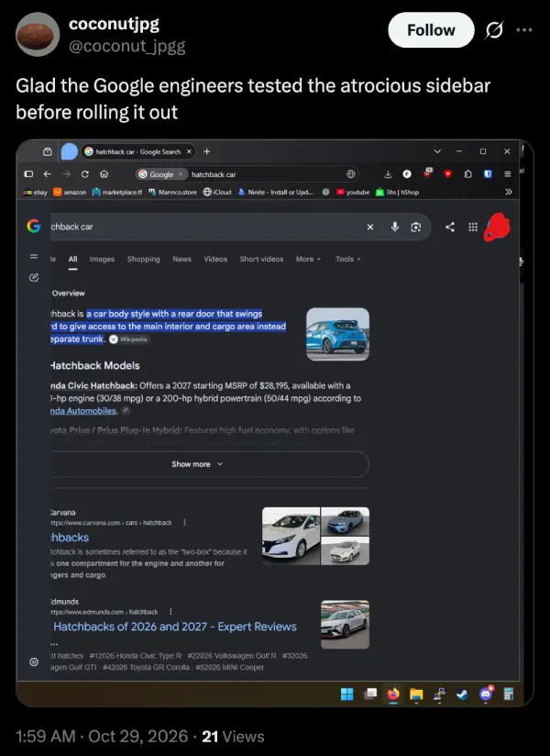Start voice search with microphone icon
Image resolution: width=550 pixels, height=756 pixels.
[394, 227]
